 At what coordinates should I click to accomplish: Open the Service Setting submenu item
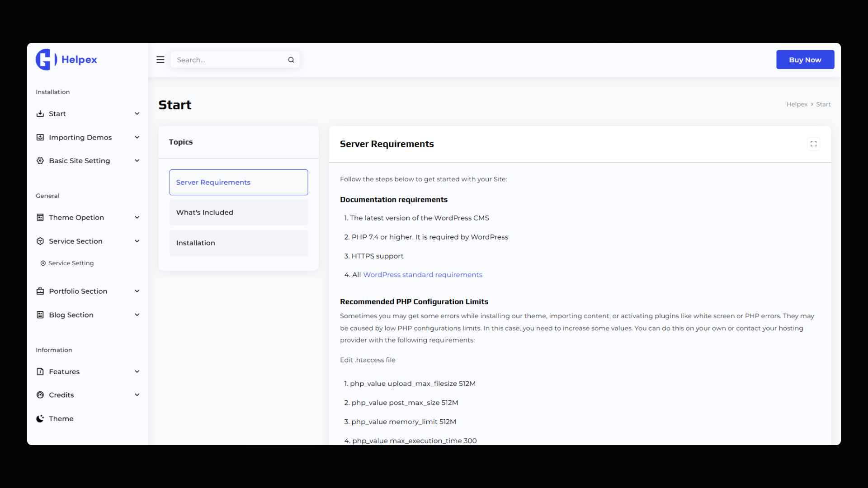pyautogui.click(x=71, y=263)
